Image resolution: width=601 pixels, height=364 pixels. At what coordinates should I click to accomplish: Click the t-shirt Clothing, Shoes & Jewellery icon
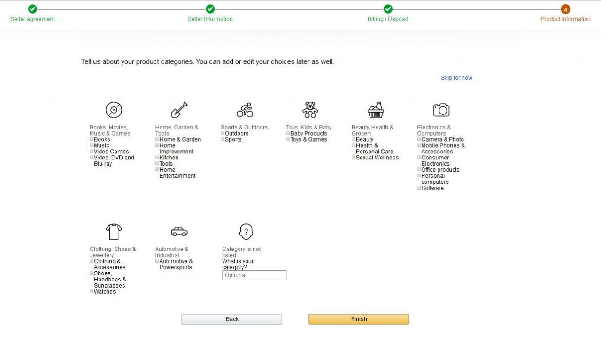tap(114, 232)
